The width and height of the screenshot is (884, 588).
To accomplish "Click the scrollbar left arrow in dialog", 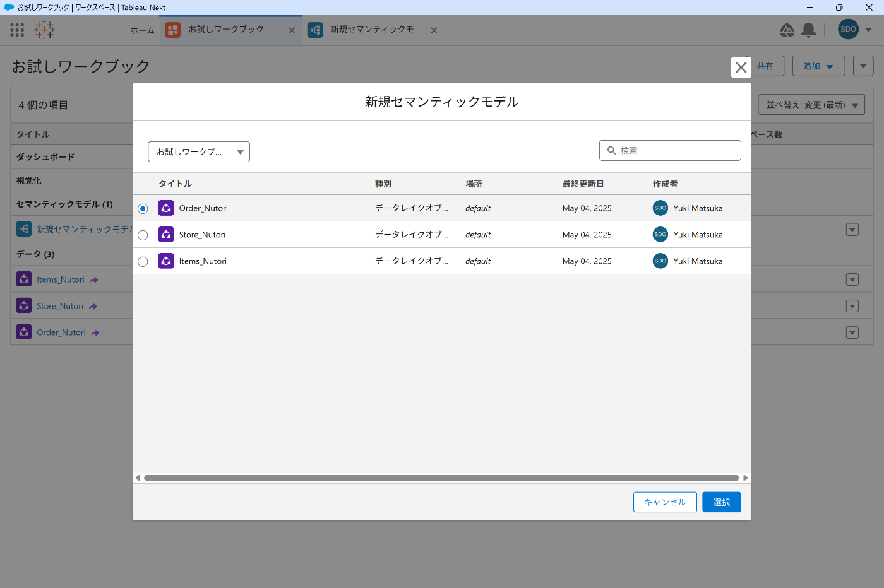I will (138, 478).
